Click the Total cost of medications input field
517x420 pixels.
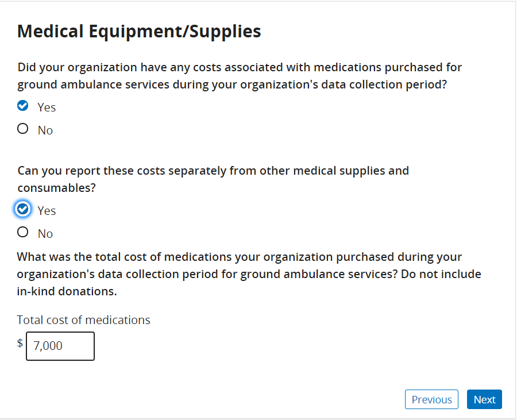click(x=60, y=346)
